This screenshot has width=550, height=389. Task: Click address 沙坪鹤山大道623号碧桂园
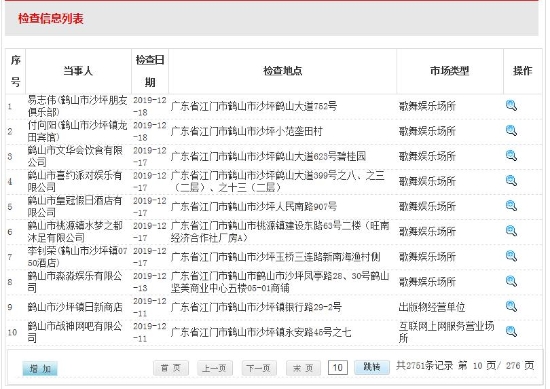coord(311,156)
